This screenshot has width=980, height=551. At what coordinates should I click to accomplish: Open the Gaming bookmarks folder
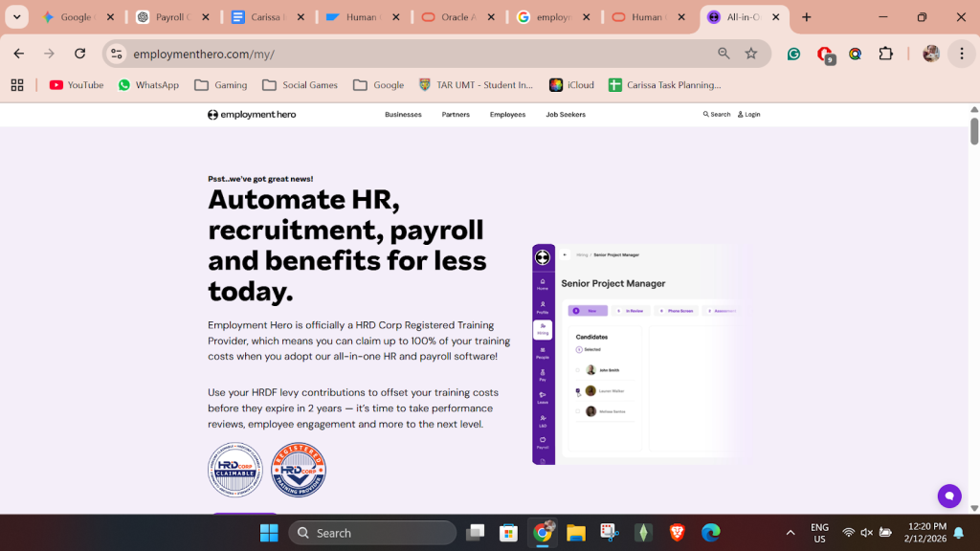[x=221, y=85]
